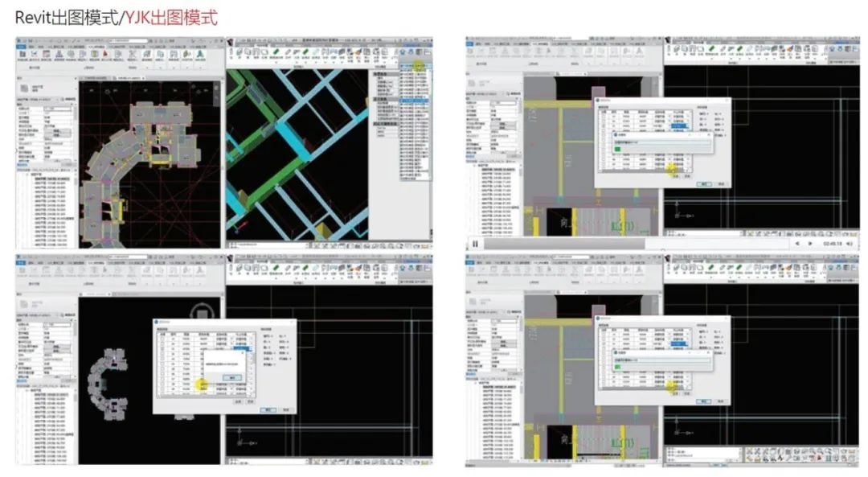The height and width of the screenshot is (477, 868).
Task: Open blue file tab in top-left Revit ribbon
Action: [21, 46]
